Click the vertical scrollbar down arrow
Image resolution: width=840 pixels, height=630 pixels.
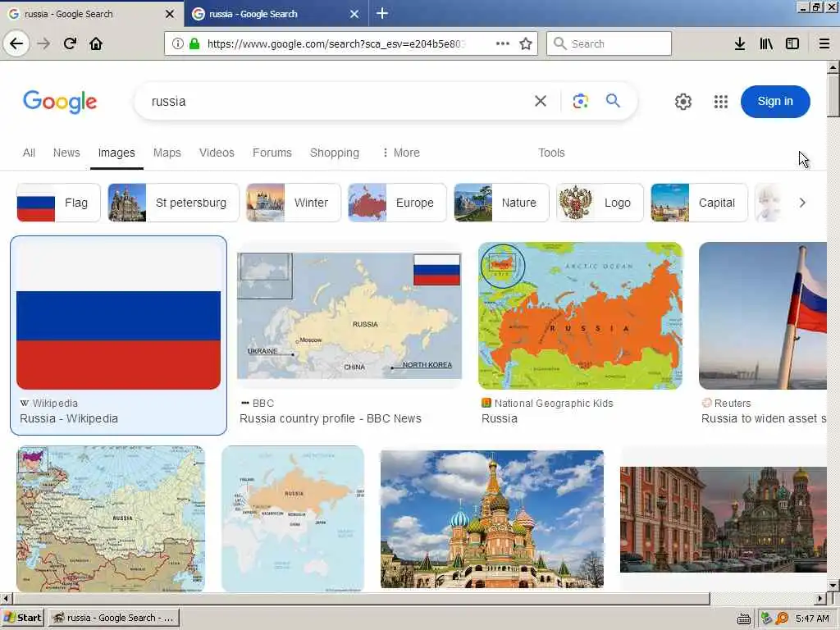(833, 585)
